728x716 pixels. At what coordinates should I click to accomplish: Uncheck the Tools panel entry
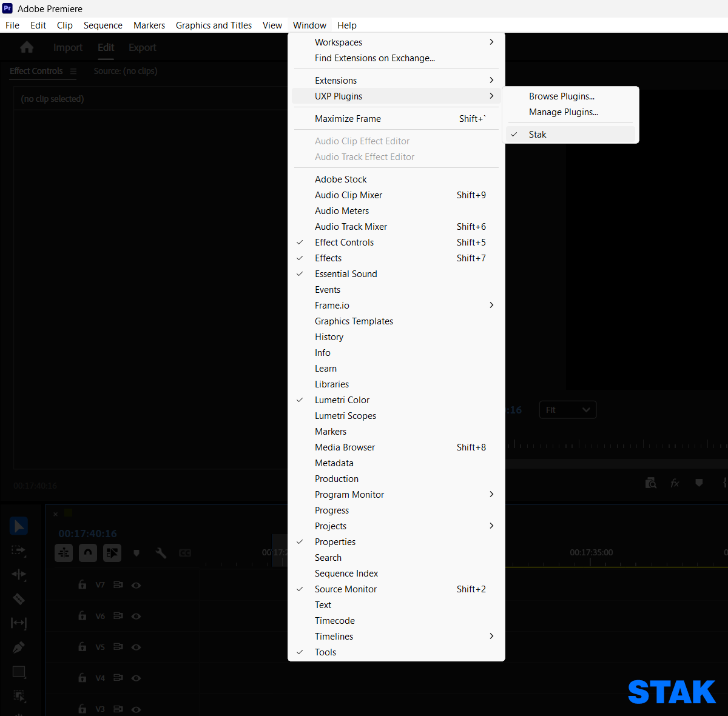396,652
